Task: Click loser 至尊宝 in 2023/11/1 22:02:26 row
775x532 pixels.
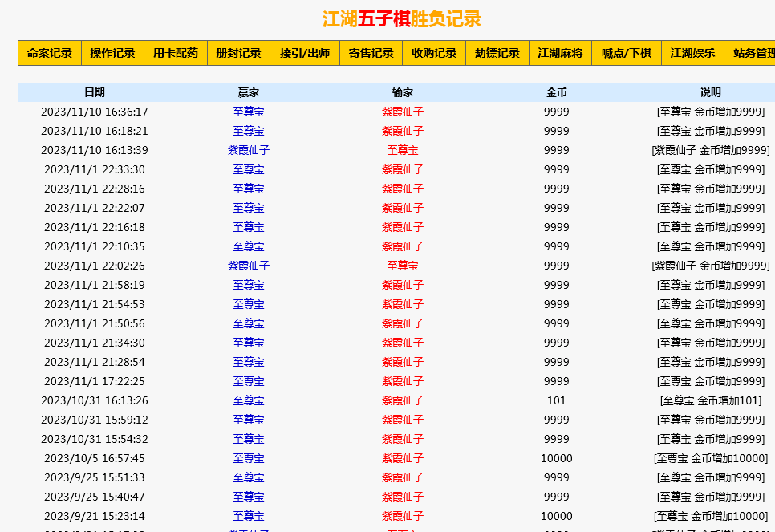Action: click(402, 266)
